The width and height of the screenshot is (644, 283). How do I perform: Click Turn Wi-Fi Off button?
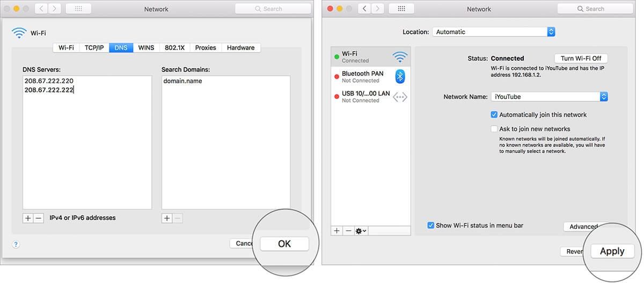coord(581,58)
